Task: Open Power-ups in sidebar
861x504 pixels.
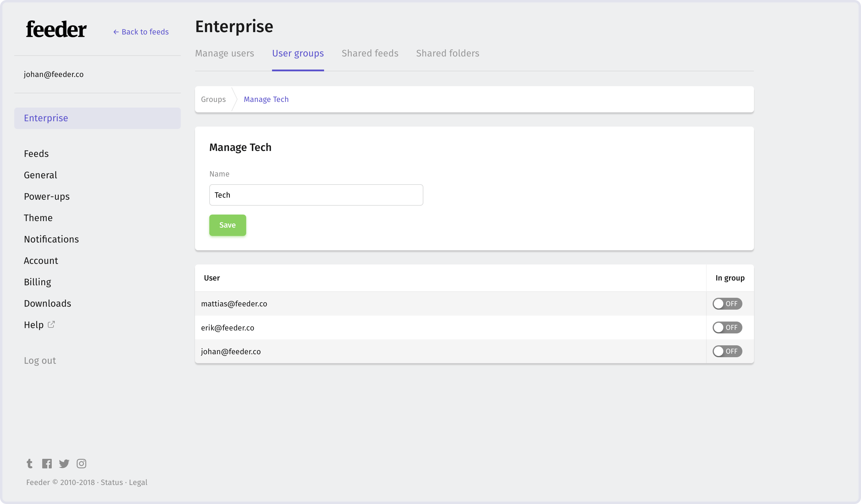Action: pos(47,197)
